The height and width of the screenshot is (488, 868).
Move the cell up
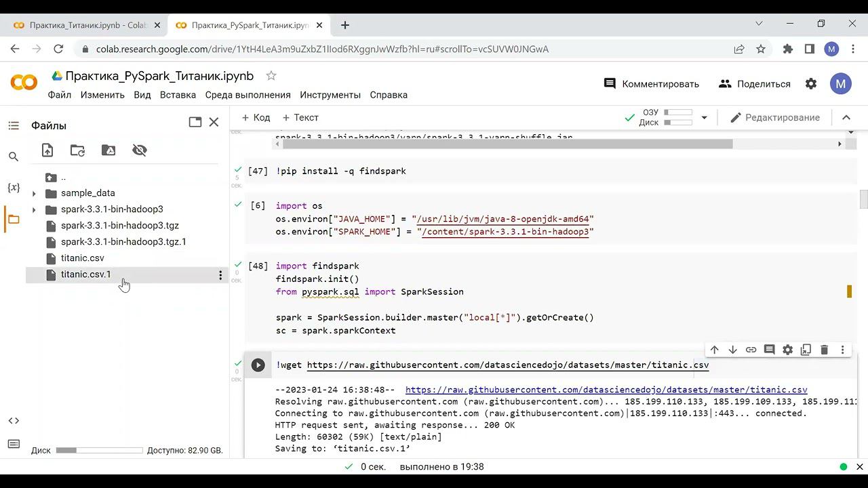pos(714,350)
